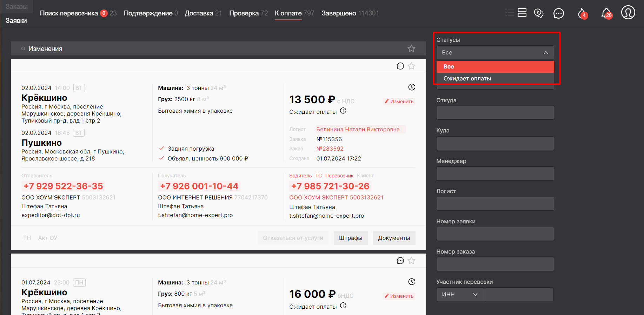Switch to Клиент contact tab
This screenshot has width=644, height=315.
click(x=365, y=176)
